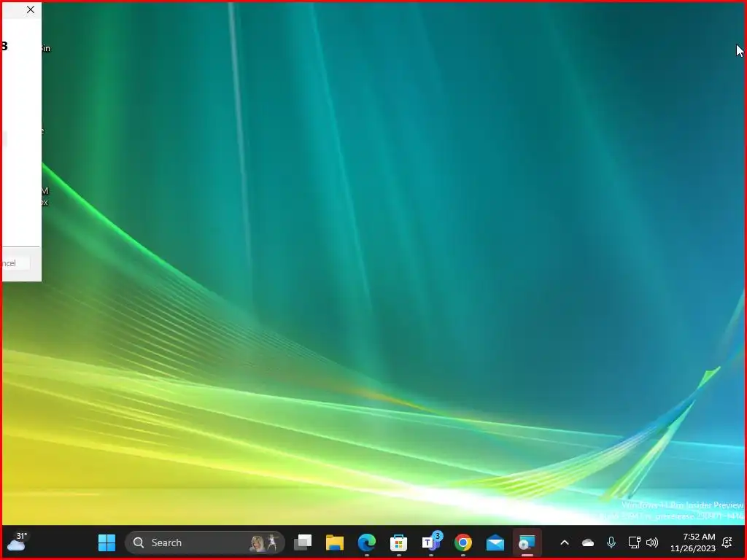Image resolution: width=747 pixels, height=560 pixels.
Task: Launch File Explorer from the taskbar
Action: point(334,542)
